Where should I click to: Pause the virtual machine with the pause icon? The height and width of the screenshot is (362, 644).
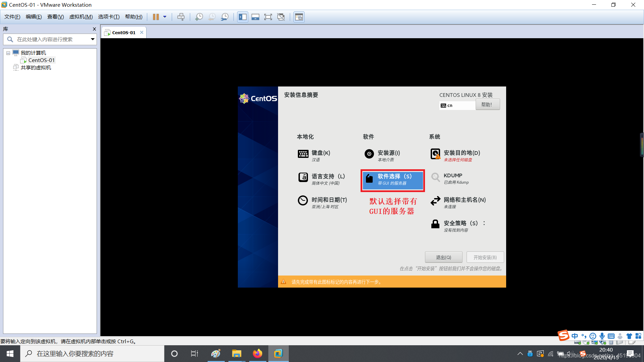[x=156, y=17]
